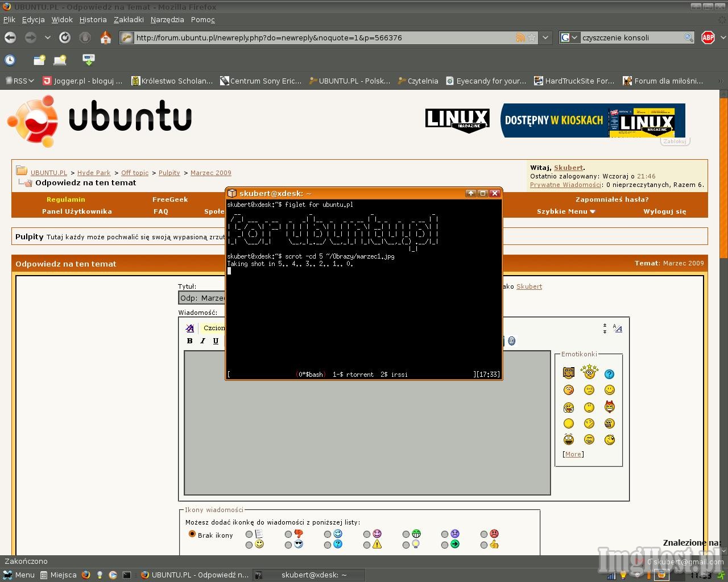
Task: Click the Stop loading hand icon
Action: coord(85,38)
